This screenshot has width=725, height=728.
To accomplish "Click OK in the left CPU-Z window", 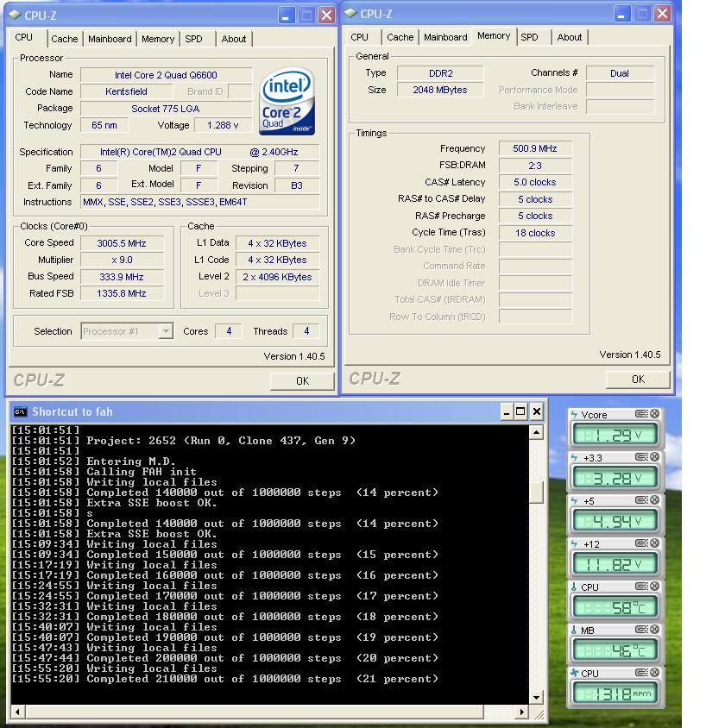I will tap(302, 381).
